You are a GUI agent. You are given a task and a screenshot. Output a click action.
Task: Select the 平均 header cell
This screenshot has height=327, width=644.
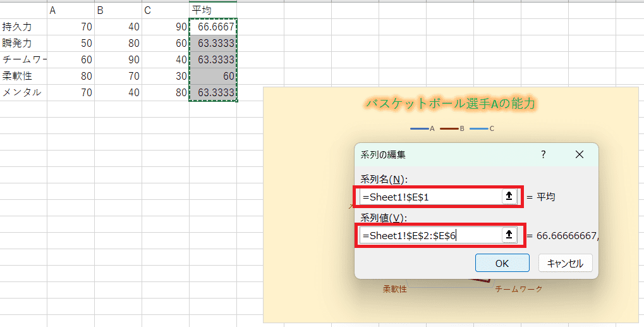(x=213, y=10)
